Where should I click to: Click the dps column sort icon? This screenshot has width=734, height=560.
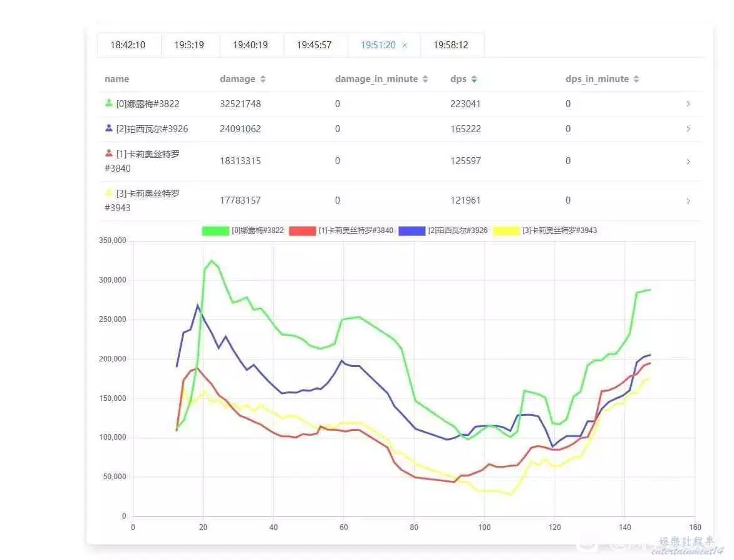[x=474, y=80]
